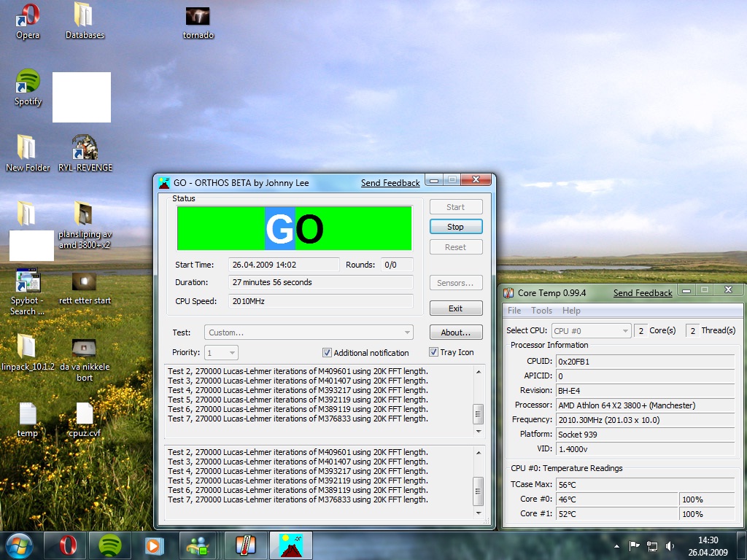Open the linpack_10.1.2 folder
747x560 pixels.
27,353
